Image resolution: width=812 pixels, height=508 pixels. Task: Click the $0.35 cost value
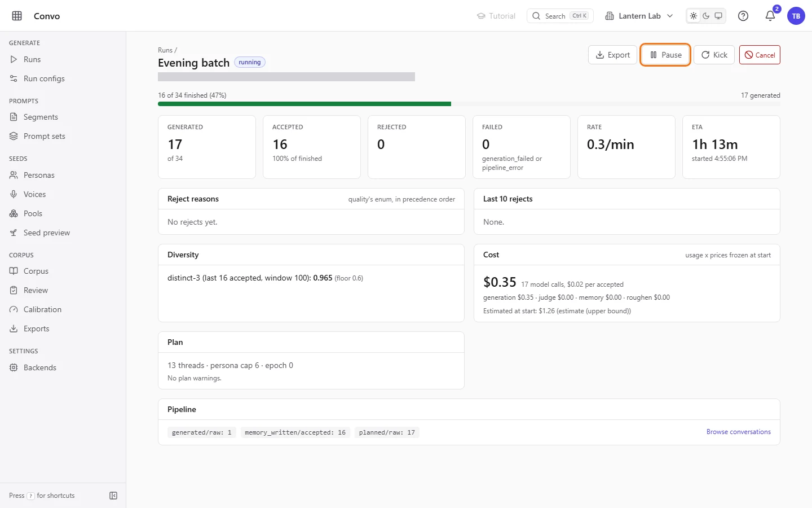[x=500, y=282]
